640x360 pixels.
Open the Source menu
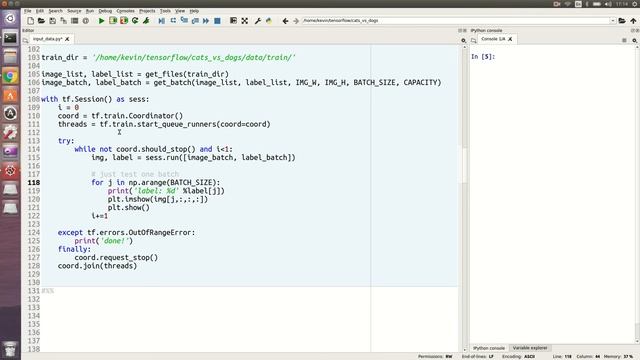[74, 11]
